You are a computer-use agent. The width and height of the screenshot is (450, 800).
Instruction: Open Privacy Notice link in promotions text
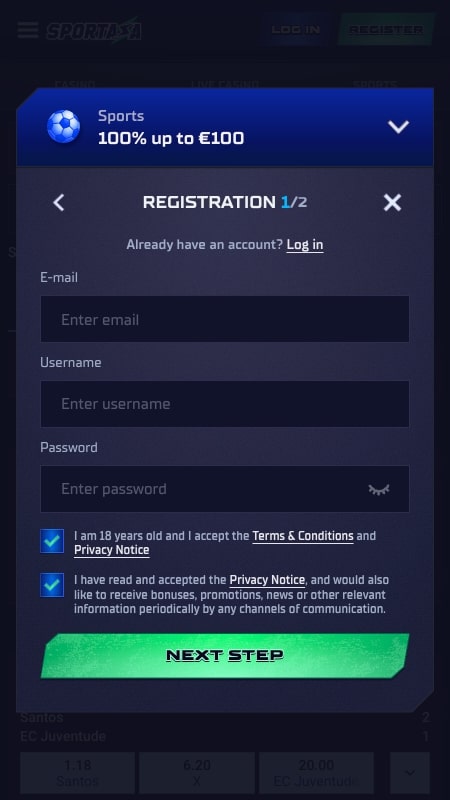tap(267, 580)
